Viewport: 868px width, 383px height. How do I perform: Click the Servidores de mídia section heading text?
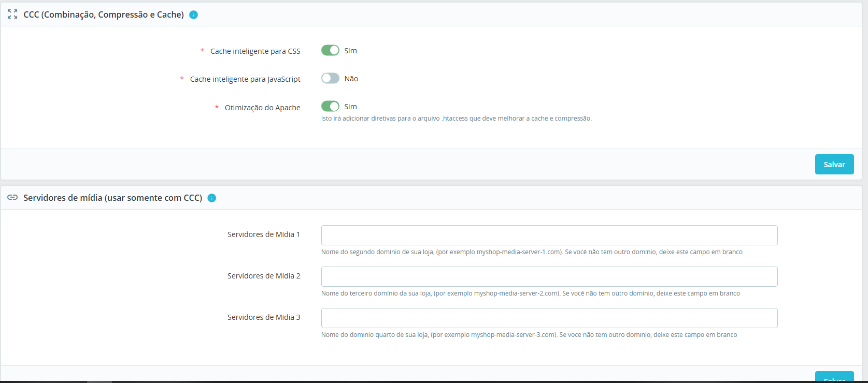coord(113,198)
